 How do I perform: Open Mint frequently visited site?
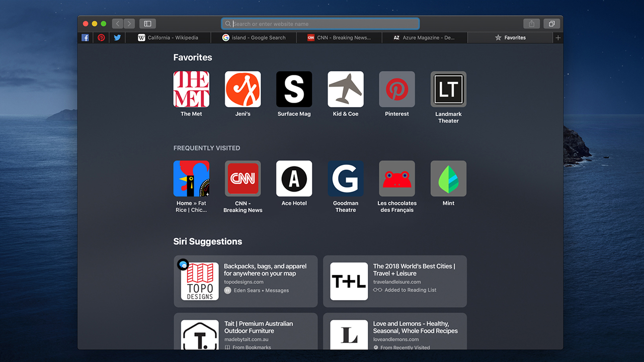tap(448, 178)
